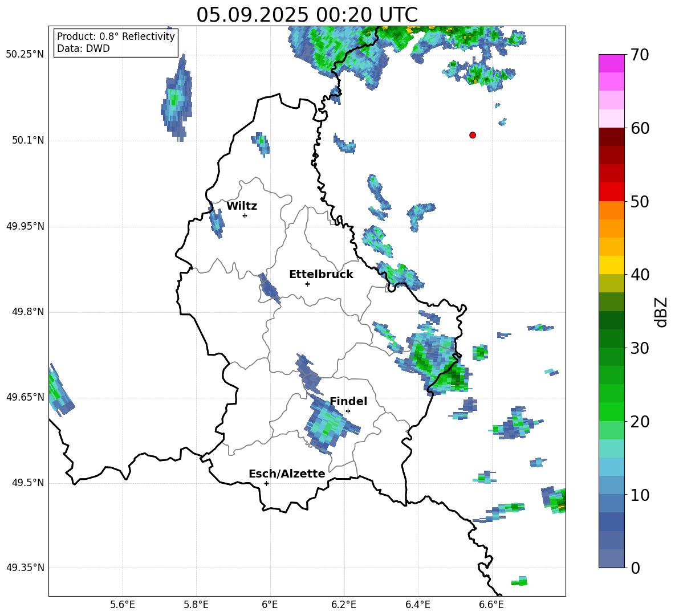Click the 20 value on the colorbar
Image resolution: width=675 pixels, height=616 pixels.
(x=640, y=422)
